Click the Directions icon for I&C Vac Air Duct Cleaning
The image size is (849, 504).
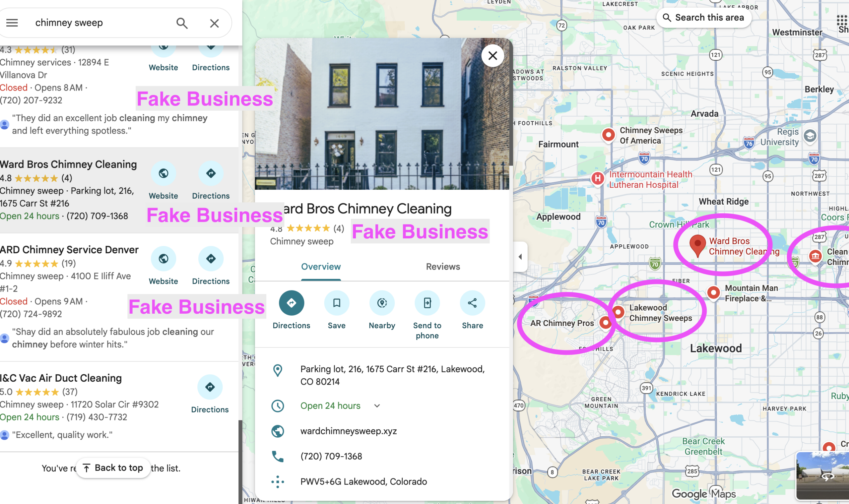(210, 387)
